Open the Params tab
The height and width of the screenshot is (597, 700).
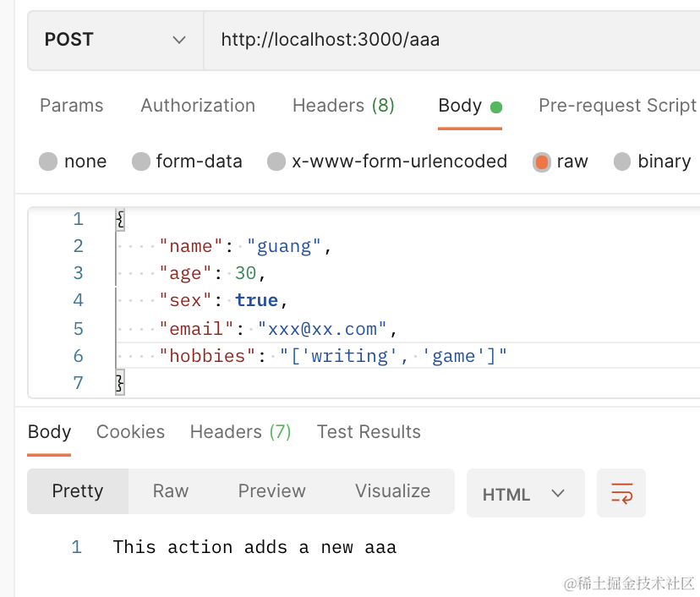[72, 106]
